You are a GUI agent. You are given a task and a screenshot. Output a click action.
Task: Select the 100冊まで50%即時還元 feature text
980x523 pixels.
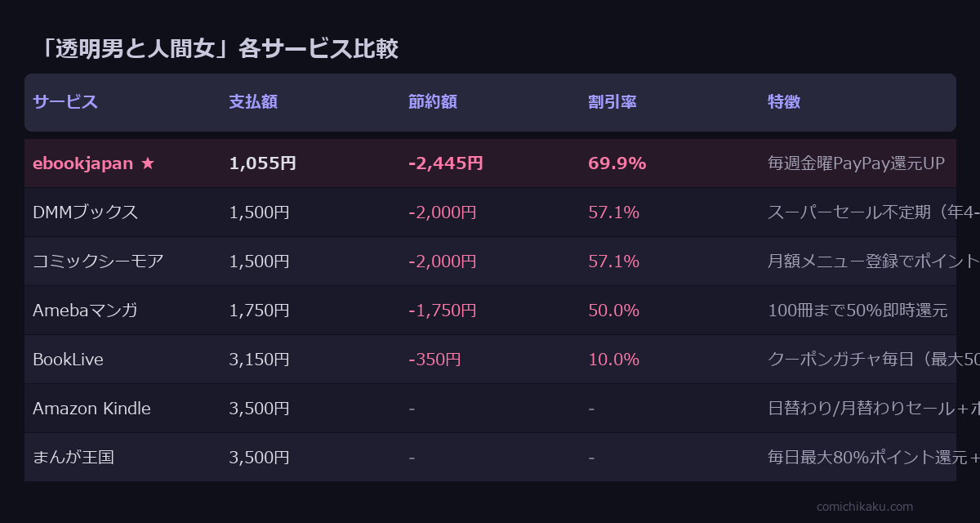[x=857, y=311]
